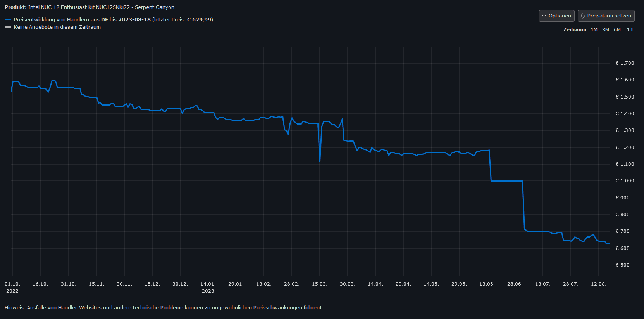The width and height of the screenshot is (644, 319).
Task: Click the 16.10. date label
Action: 40,284
